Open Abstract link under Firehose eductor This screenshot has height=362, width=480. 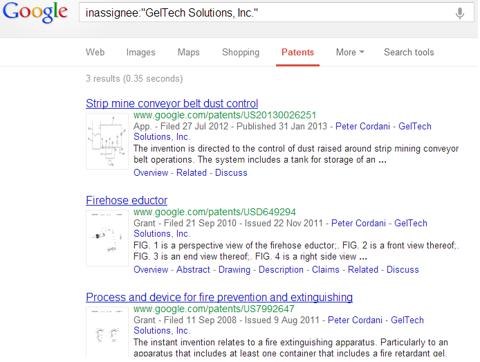[x=193, y=270]
